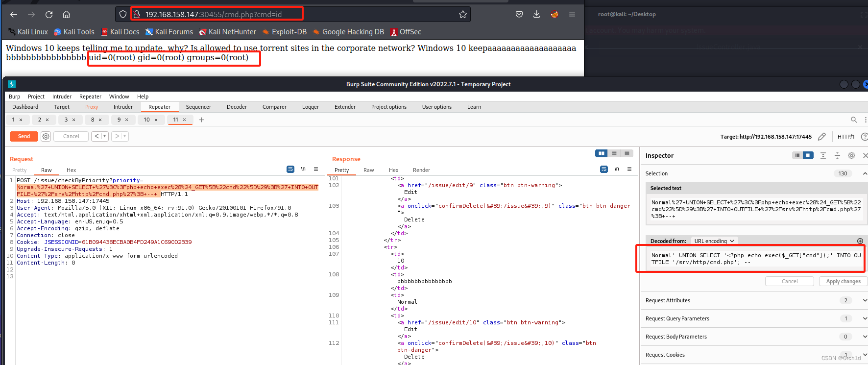
Task: Open Kali Tools bookmark
Action: pyautogui.click(x=74, y=32)
